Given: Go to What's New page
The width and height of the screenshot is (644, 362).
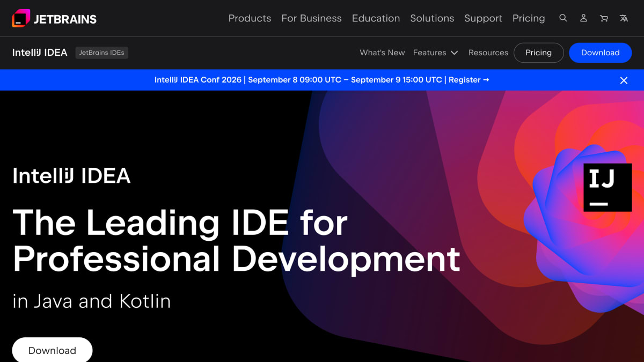Looking at the screenshot, I should (x=382, y=53).
